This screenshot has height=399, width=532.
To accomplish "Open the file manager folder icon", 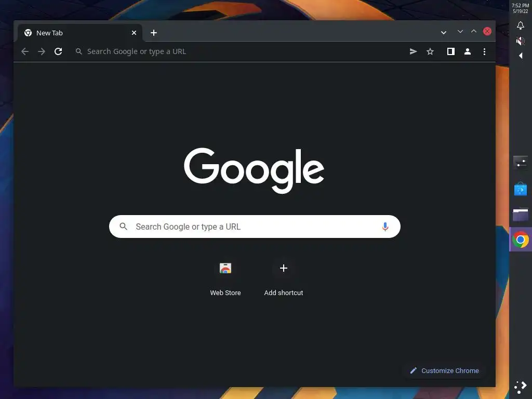I will (x=521, y=215).
